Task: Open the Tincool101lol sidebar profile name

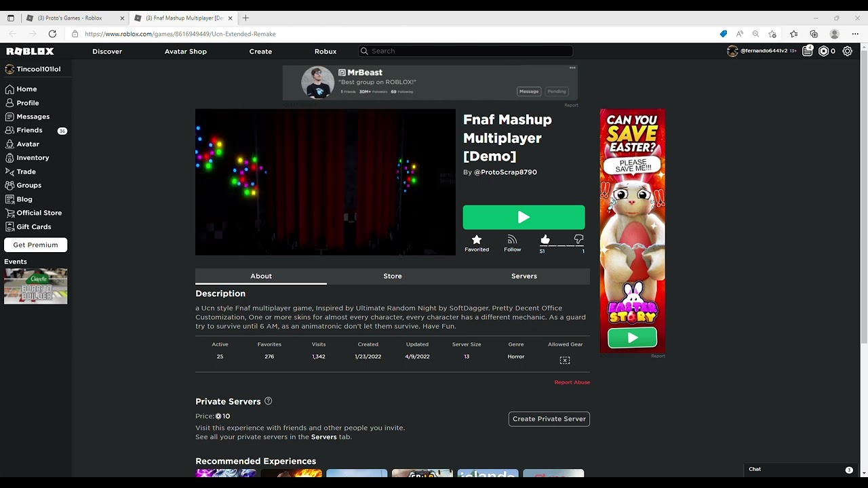Action: click(x=39, y=69)
